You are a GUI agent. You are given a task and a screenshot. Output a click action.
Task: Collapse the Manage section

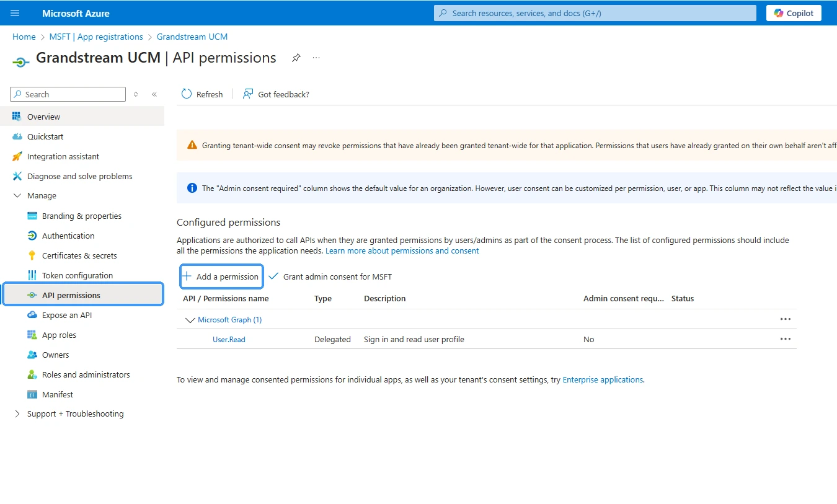pos(17,195)
